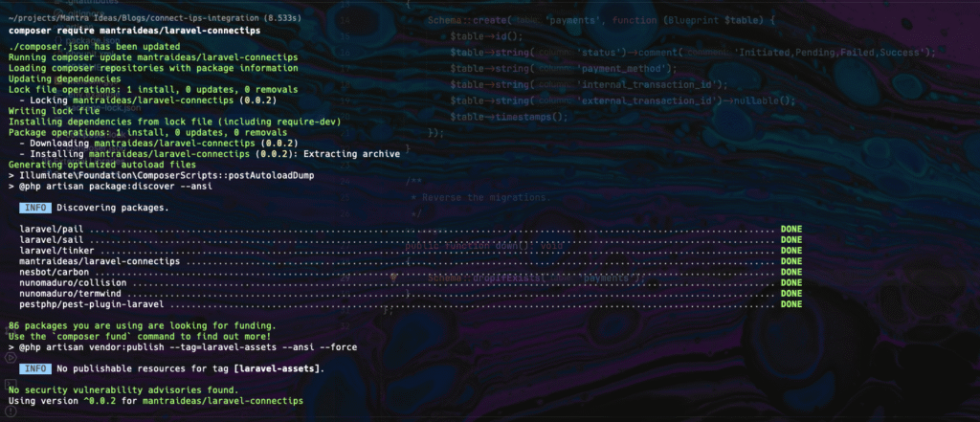
Task: Click 'external_transaction_id' nullable line in background editor
Action: [622, 100]
